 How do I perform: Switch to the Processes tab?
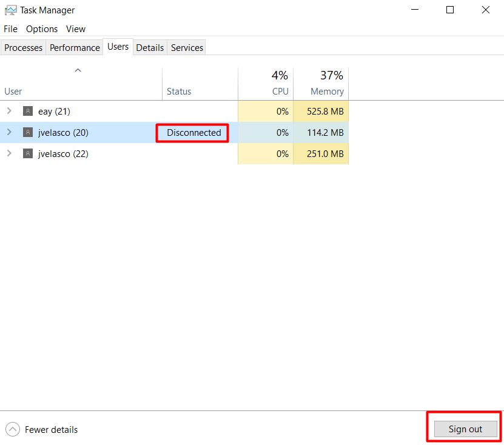pyautogui.click(x=23, y=47)
